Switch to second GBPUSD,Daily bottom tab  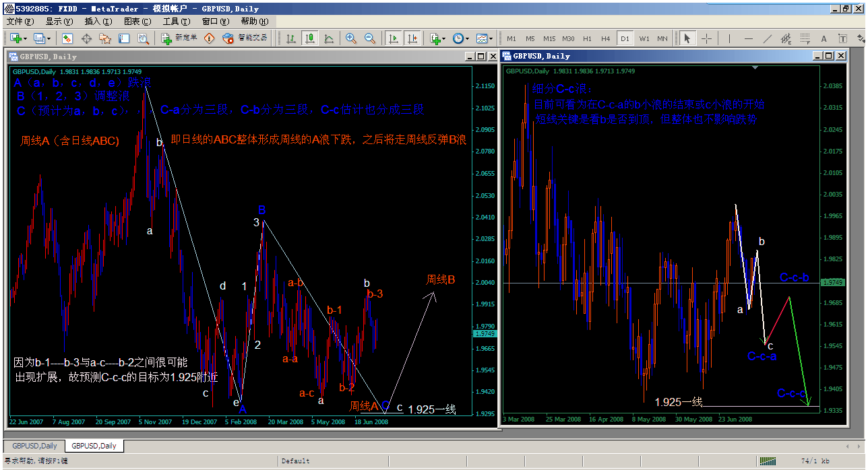point(94,446)
